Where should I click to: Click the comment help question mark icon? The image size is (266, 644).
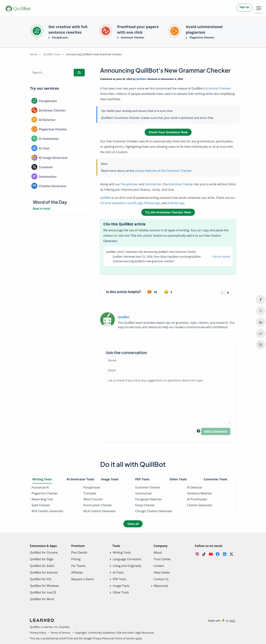pos(198,431)
